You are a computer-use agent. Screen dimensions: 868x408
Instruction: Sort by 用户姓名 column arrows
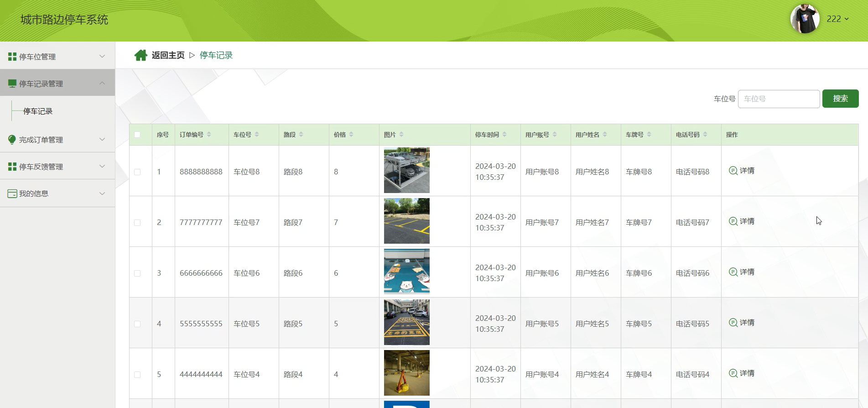click(x=605, y=135)
